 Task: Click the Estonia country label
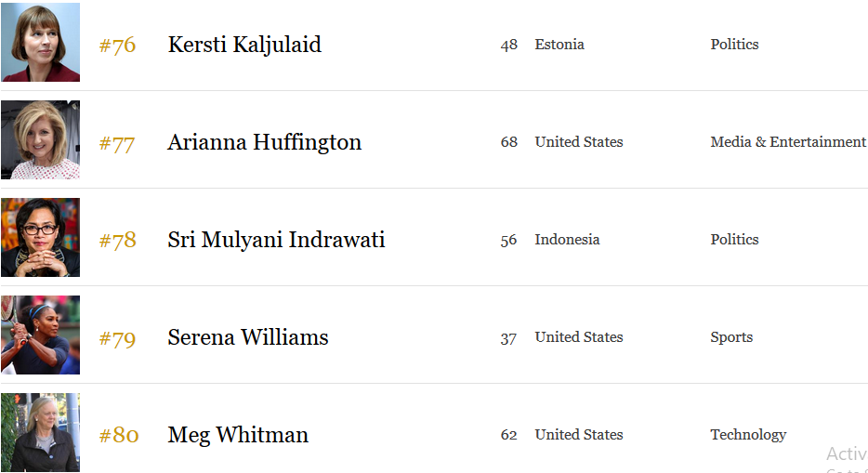tap(559, 45)
